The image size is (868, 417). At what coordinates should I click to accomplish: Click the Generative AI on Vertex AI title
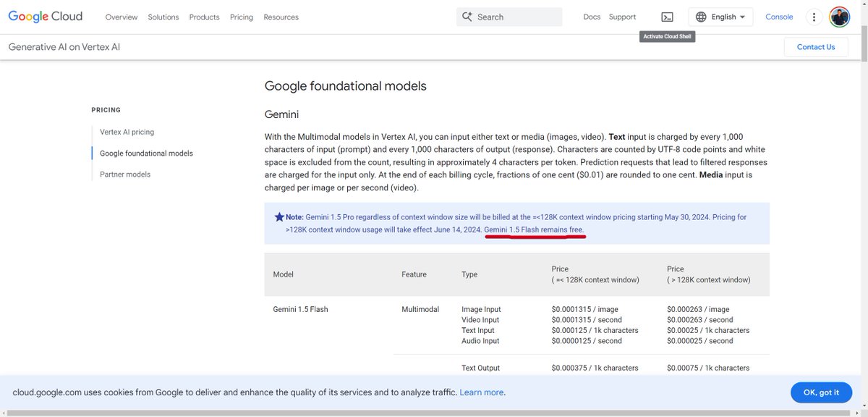[64, 47]
